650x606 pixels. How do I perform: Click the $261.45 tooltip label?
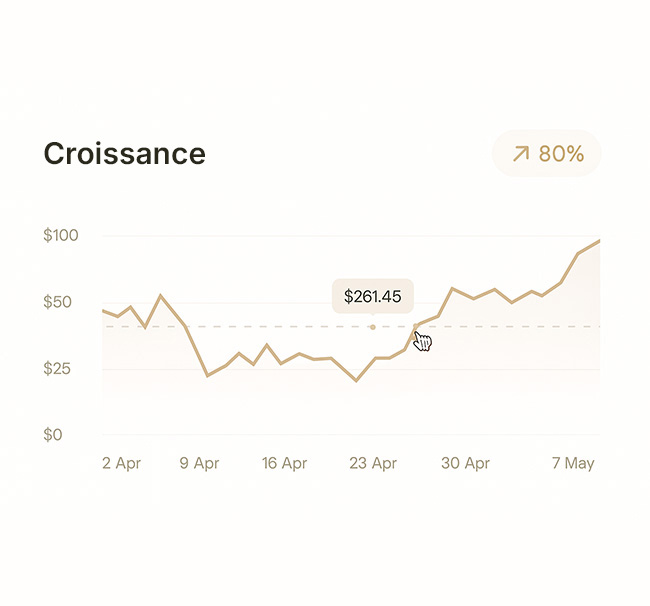[372, 296]
